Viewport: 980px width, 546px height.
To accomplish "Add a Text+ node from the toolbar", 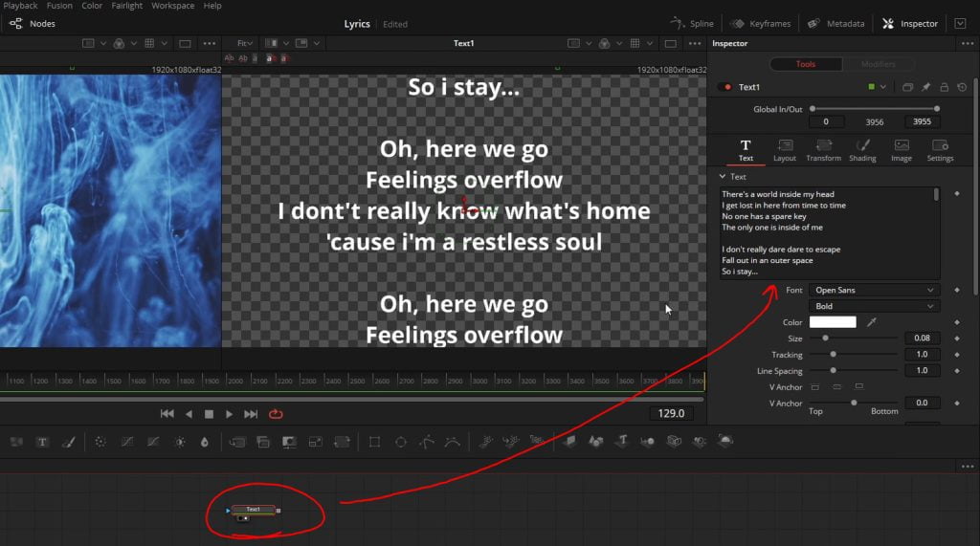I will 42,442.
